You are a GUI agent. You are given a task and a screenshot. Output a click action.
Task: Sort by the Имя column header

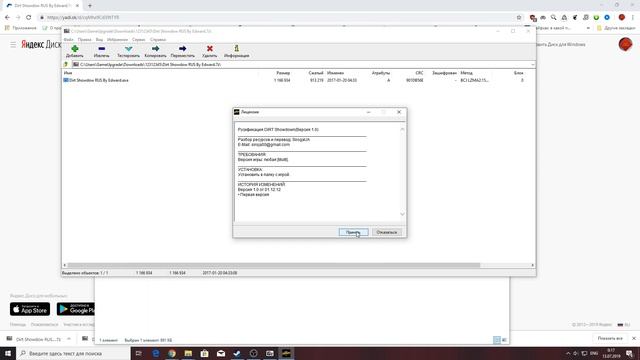pyautogui.click(x=68, y=73)
